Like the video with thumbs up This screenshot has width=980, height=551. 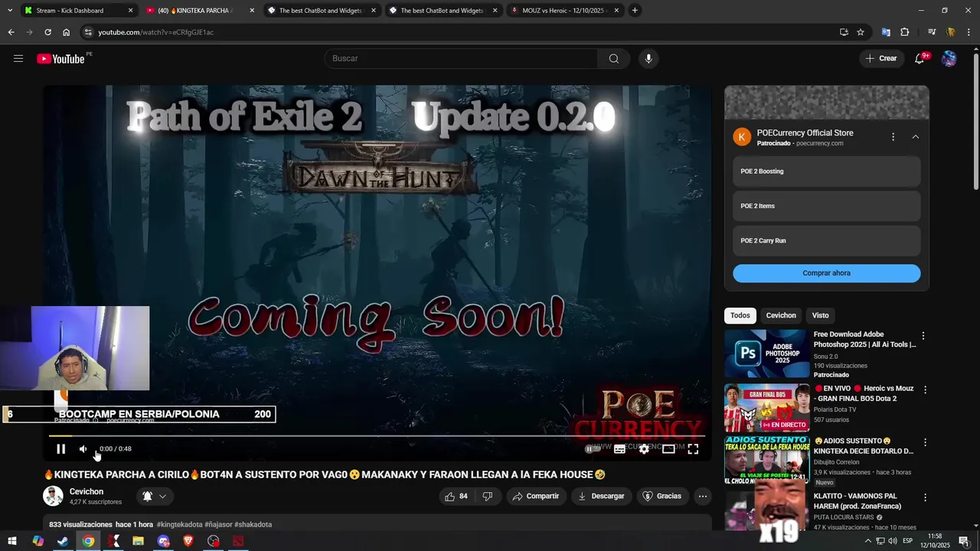coord(456,497)
